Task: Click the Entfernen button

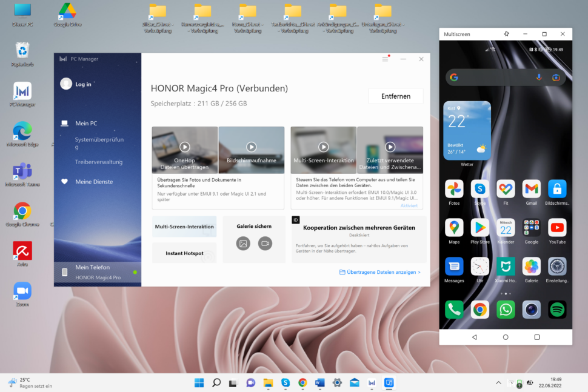Action: 396,96
